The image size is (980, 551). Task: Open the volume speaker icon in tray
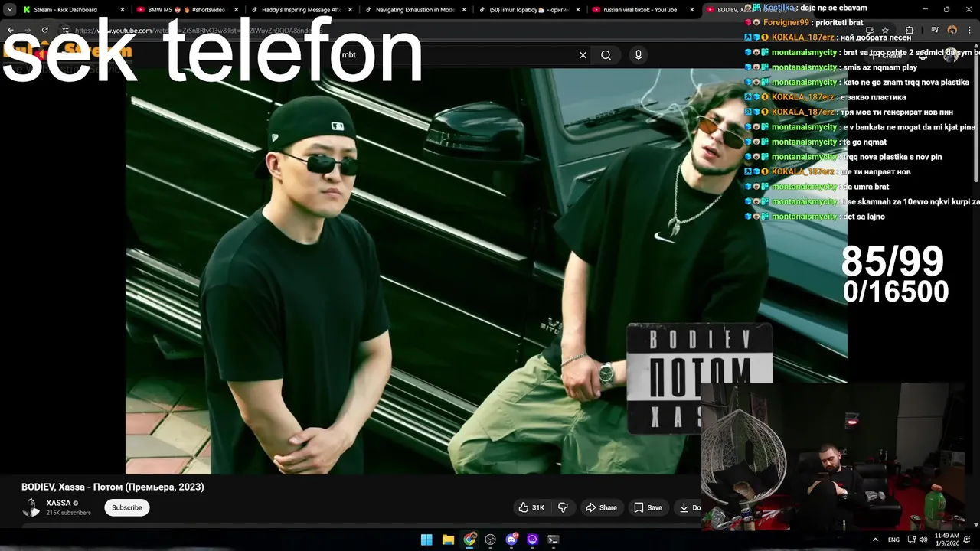(923, 540)
